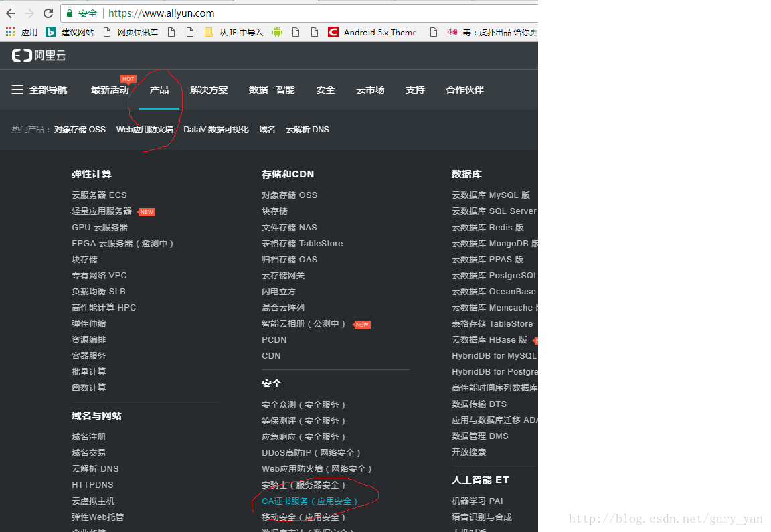
Task: Open 云数据库 PPAS 版 link
Action: click(488, 260)
